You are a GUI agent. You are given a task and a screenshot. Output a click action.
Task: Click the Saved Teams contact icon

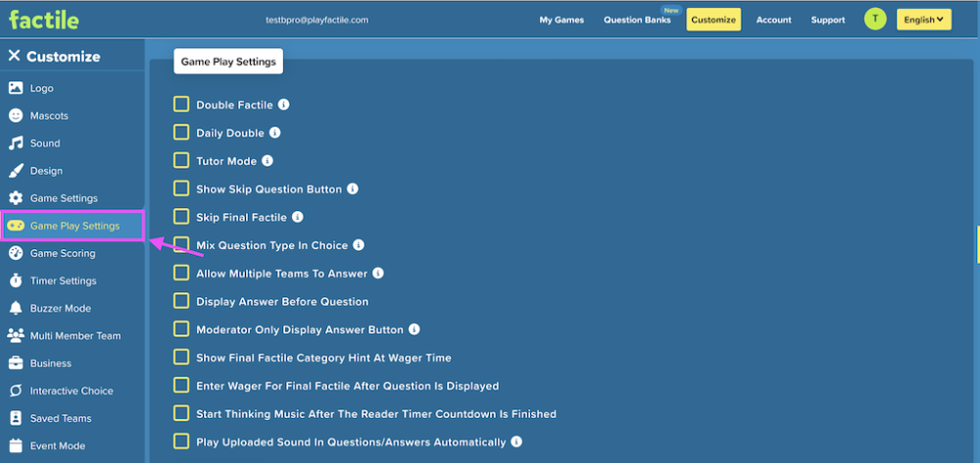[16, 419]
